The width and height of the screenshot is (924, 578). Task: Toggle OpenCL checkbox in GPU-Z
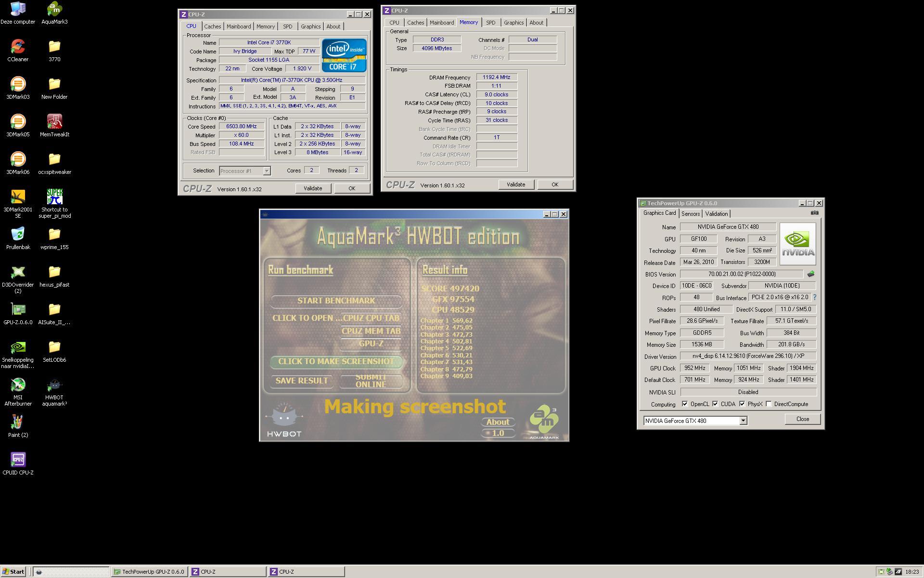point(685,404)
